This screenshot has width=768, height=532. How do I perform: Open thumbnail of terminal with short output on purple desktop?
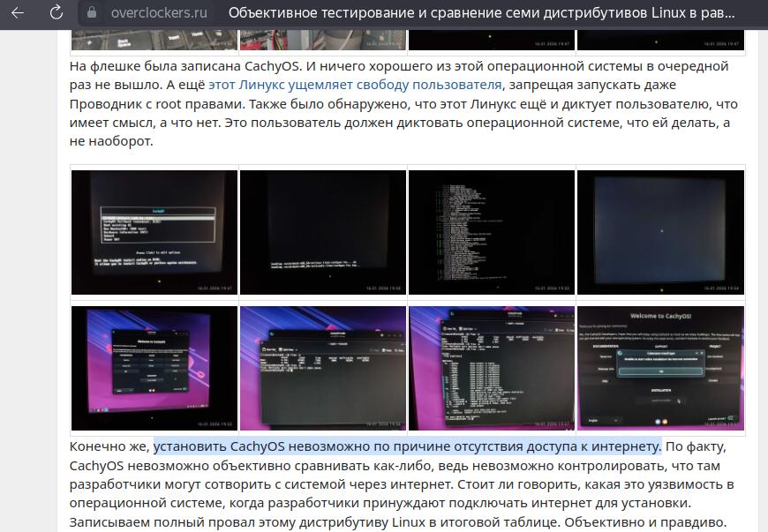pos(323,368)
